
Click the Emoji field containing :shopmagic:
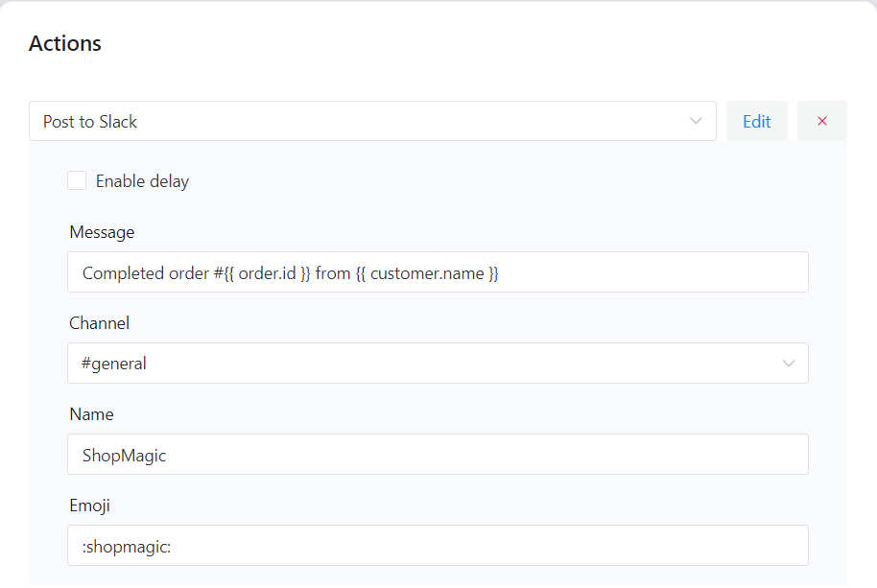438,546
